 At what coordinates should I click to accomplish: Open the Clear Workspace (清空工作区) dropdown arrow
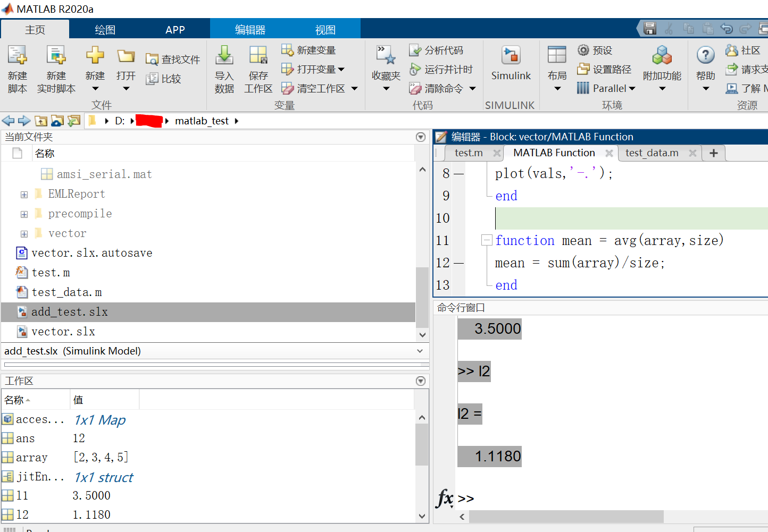[354, 88]
